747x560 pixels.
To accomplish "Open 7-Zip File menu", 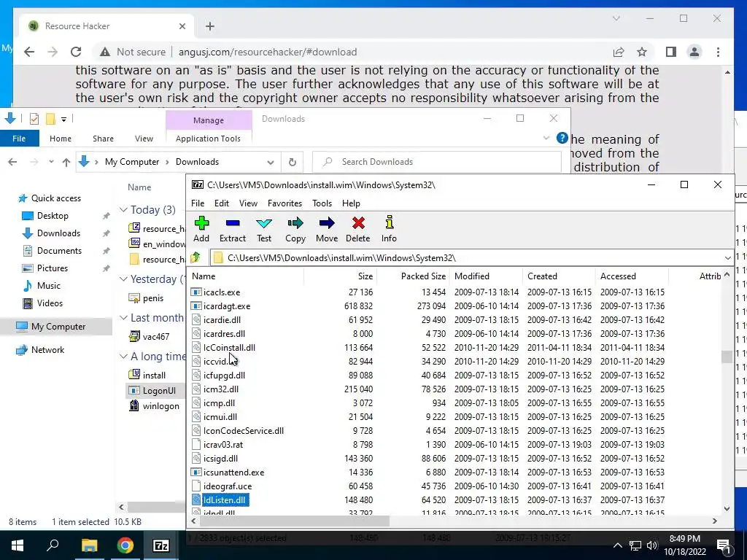I will coord(198,203).
